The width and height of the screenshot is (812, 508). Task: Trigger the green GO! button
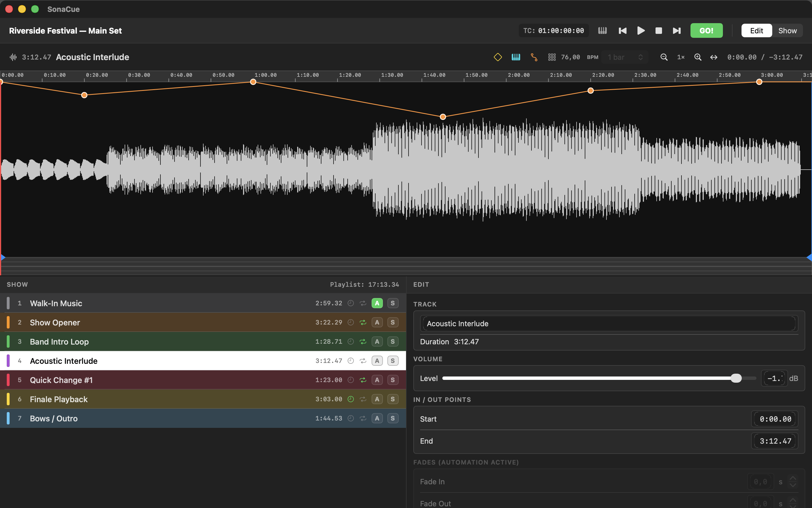pos(706,30)
